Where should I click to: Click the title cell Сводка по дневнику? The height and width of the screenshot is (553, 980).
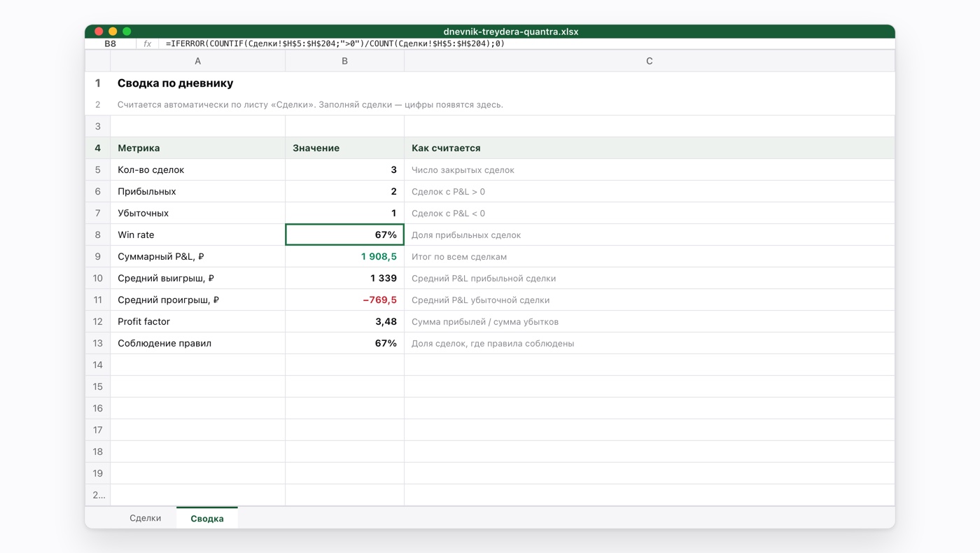pos(176,83)
